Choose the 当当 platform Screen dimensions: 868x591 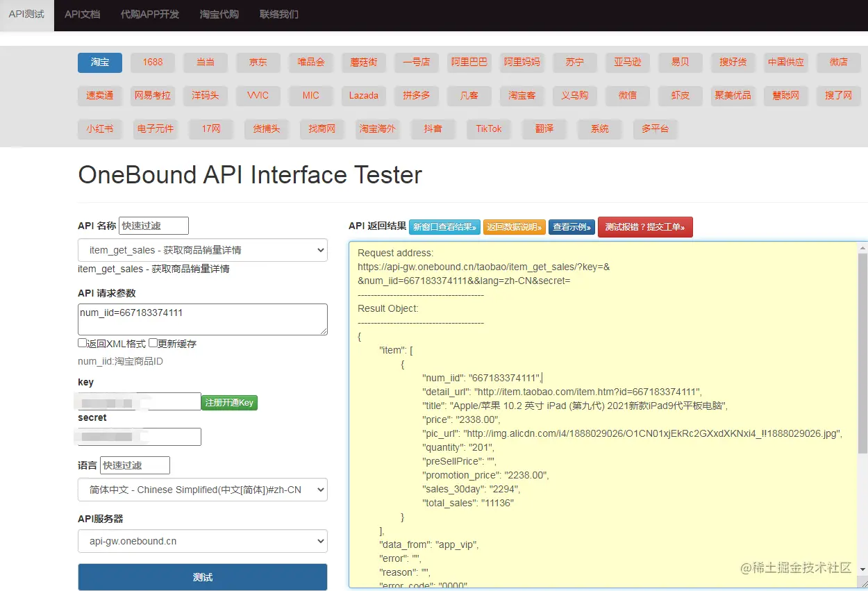point(206,63)
